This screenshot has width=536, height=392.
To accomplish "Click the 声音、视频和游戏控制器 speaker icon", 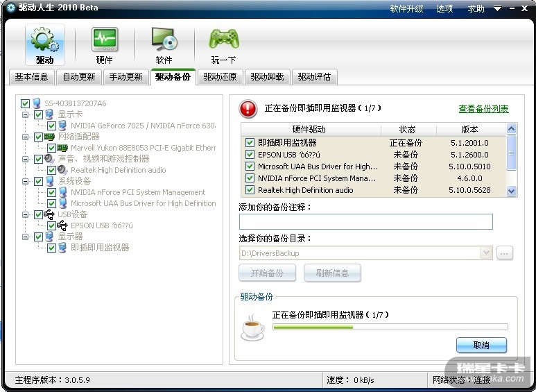I will 49,159.
